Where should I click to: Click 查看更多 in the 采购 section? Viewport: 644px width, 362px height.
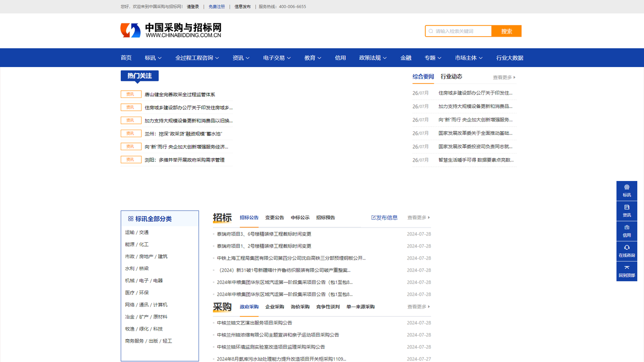pyautogui.click(x=419, y=307)
